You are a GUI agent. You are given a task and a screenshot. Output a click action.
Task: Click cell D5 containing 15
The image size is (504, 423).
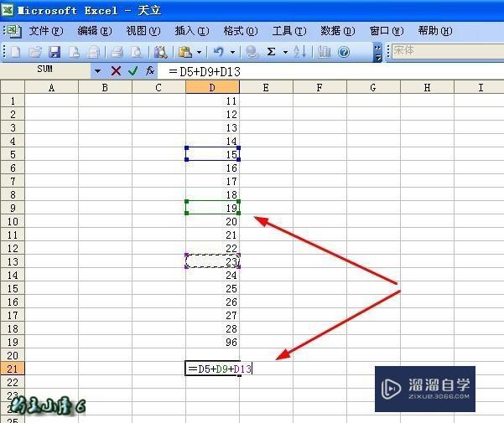[x=212, y=154]
